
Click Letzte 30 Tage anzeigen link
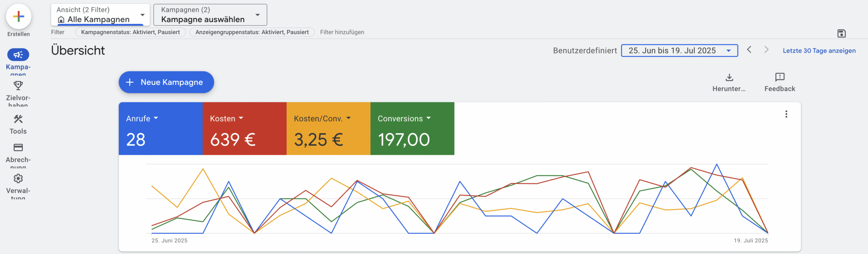819,51
